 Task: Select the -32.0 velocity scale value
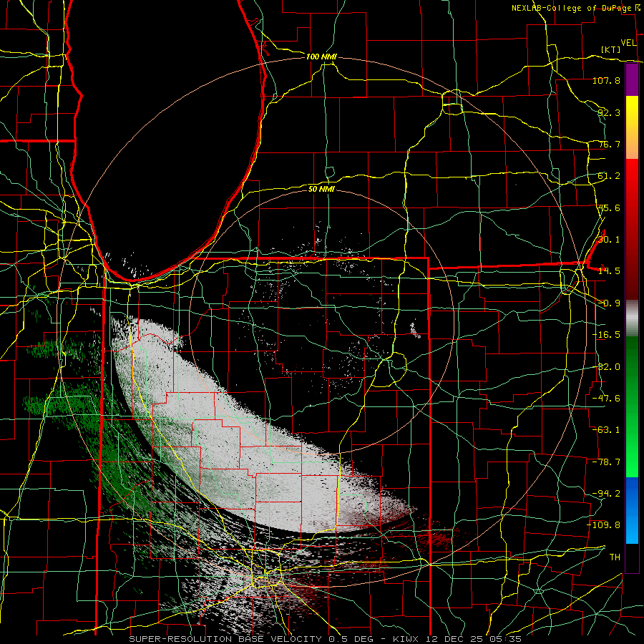click(x=606, y=367)
